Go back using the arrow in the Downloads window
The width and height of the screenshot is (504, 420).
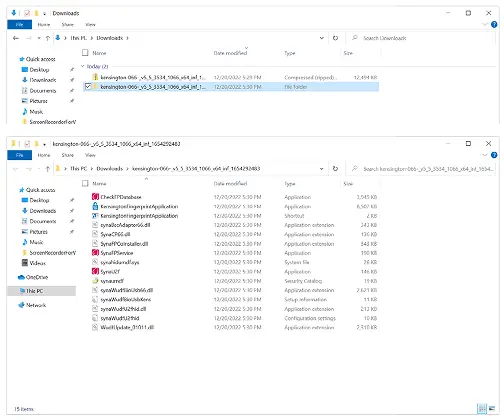pyautogui.click(x=16, y=38)
